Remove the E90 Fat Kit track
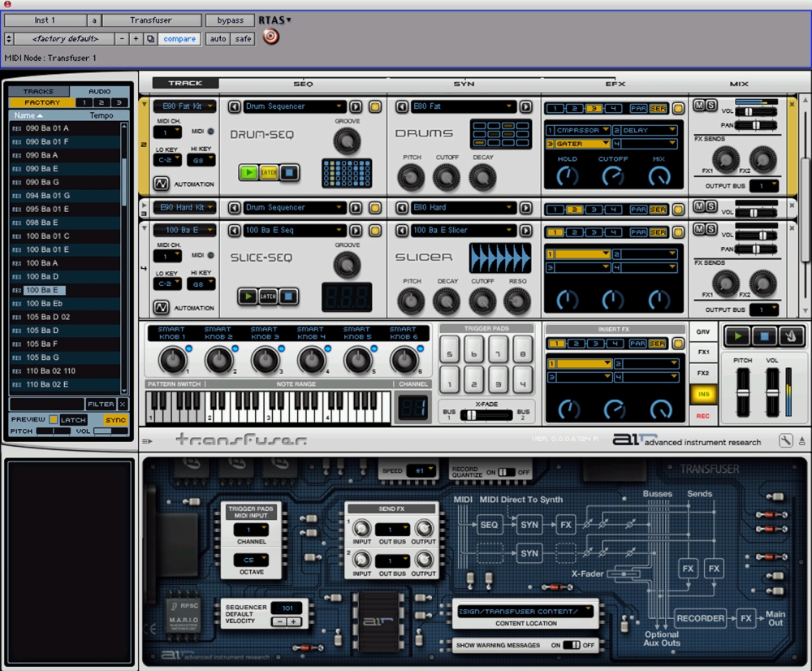812x671 pixels. click(792, 105)
